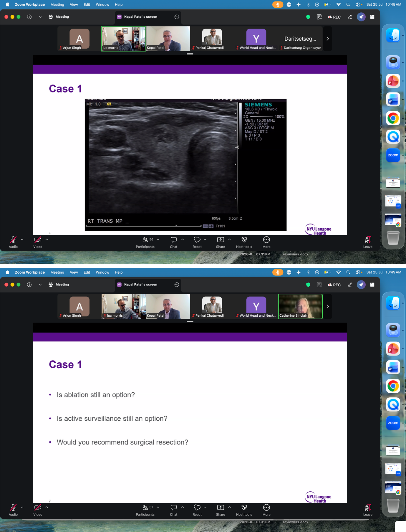Viewport: 406px width, 532px height.
Task: Click annotate pencil icon in ultrasound-slide window
Action: click(x=350, y=17)
